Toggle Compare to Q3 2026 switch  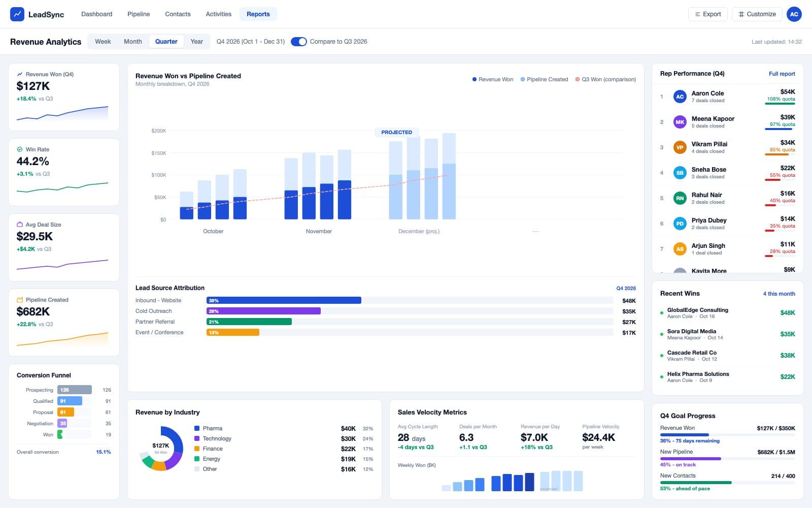pyautogui.click(x=299, y=42)
